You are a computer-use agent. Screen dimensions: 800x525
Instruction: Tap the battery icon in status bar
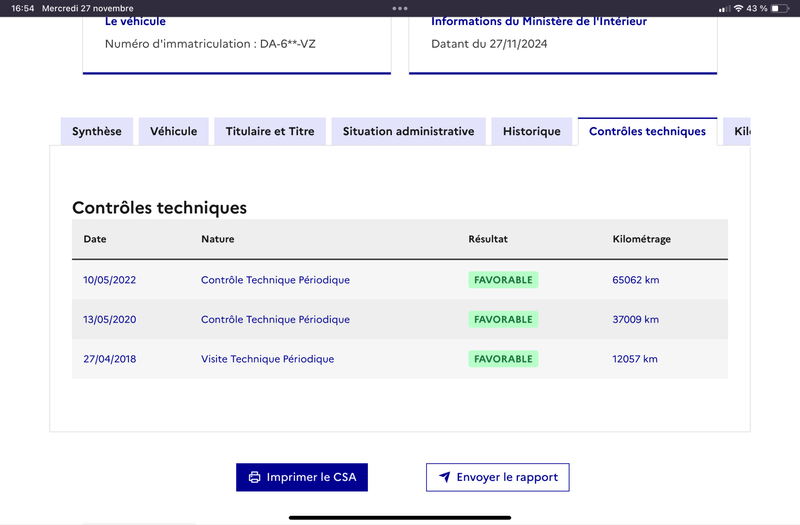tap(780, 8)
